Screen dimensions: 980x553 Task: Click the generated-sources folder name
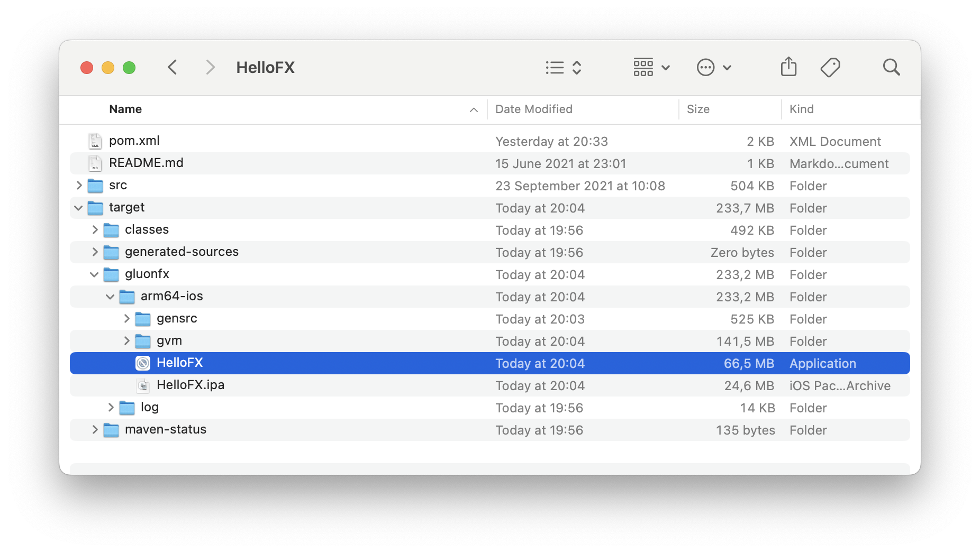point(182,252)
